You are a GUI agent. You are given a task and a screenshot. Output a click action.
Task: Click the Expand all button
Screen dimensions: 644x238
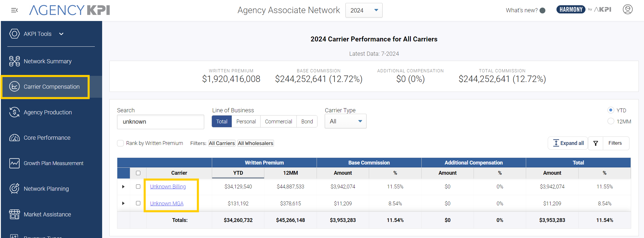(568, 143)
